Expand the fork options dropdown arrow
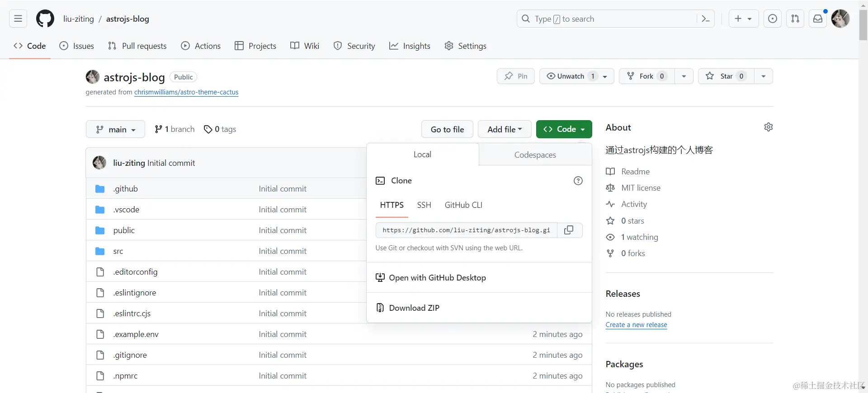 pyautogui.click(x=684, y=76)
